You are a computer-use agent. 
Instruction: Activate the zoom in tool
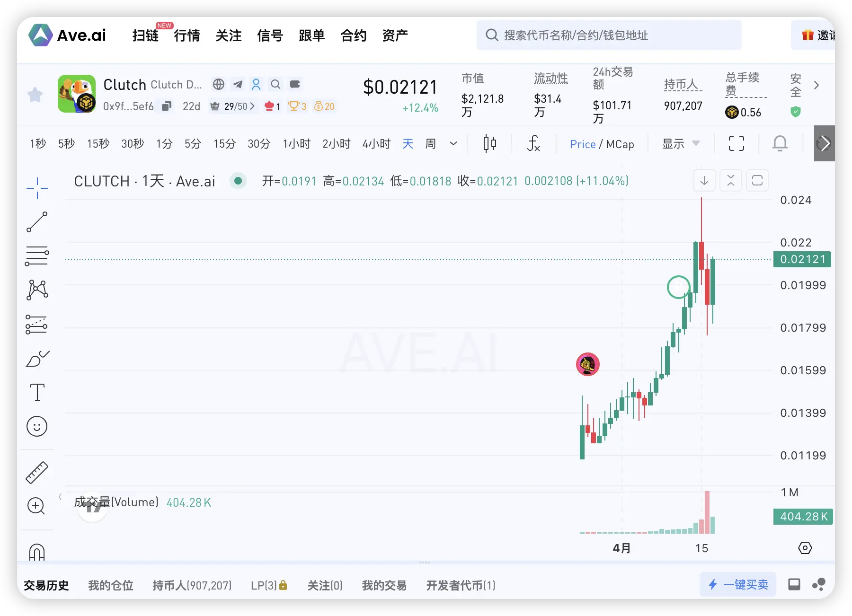coord(36,506)
